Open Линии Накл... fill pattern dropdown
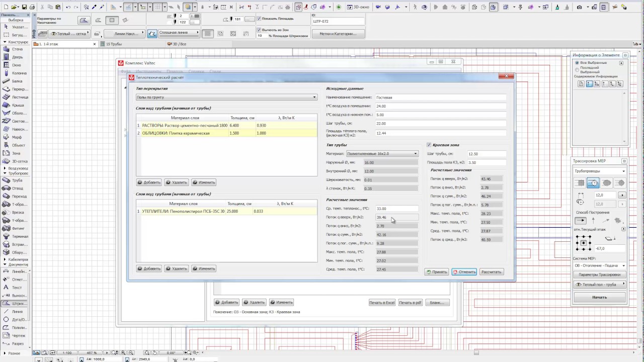 pyautogui.click(x=124, y=33)
